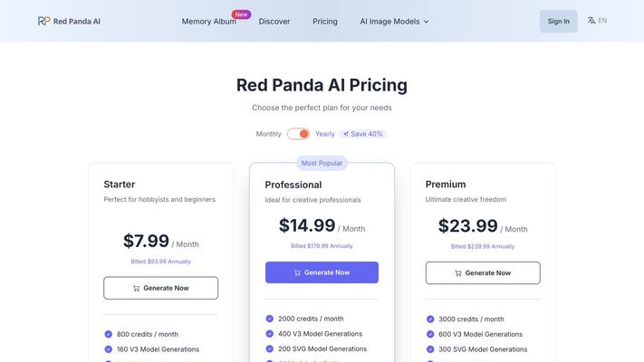Click Generate Now on the Professional plan
Screen dimensions: 644x362
pyautogui.click(x=322, y=272)
